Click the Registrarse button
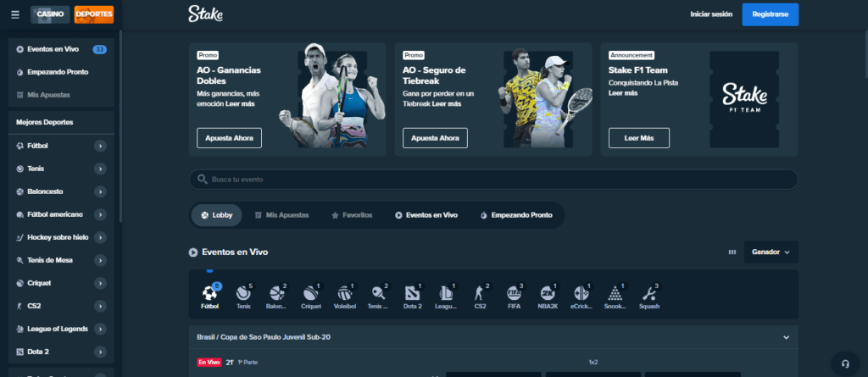 point(770,14)
